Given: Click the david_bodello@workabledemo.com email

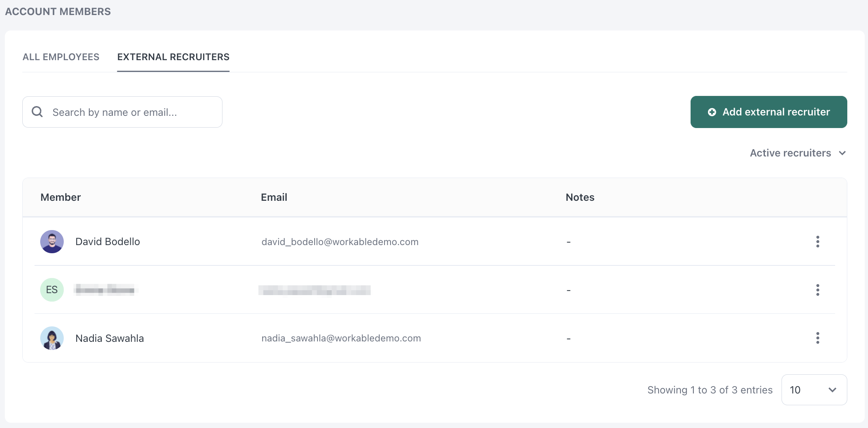Looking at the screenshot, I should (340, 242).
